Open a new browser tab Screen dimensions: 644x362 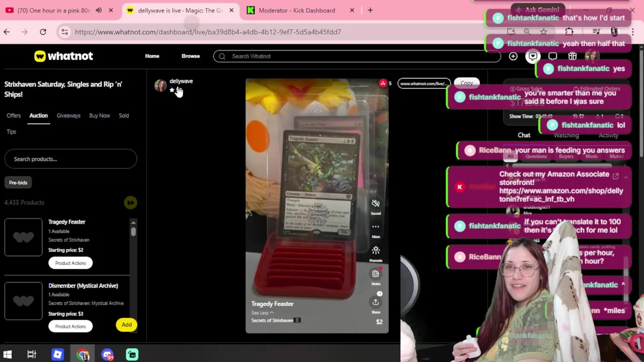[x=370, y=10]
